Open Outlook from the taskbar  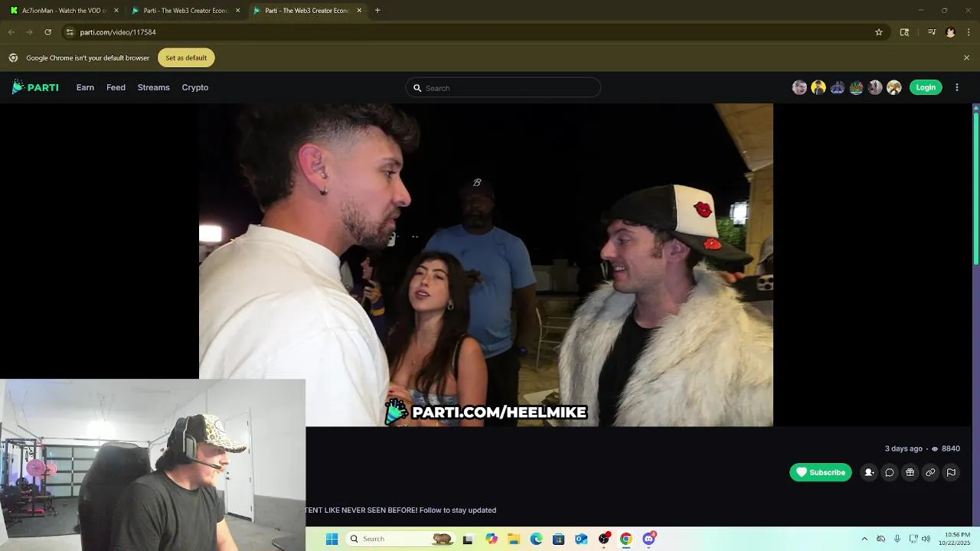pos(581,539)
